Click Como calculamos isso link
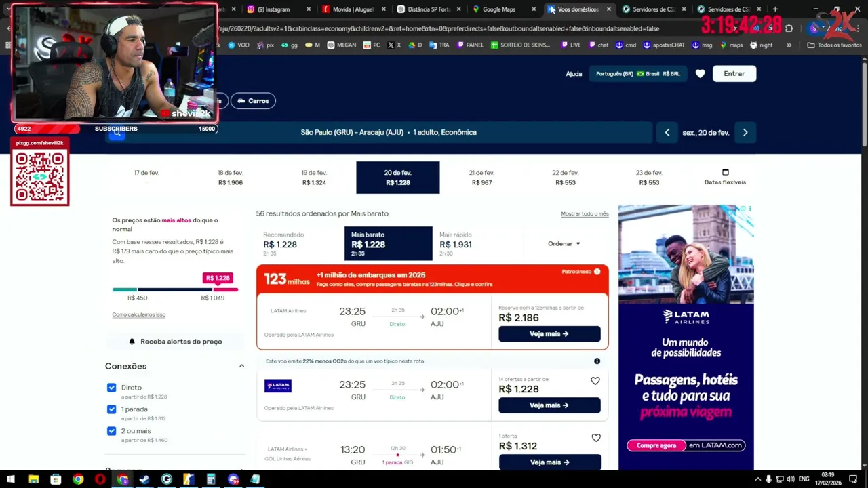 [138, 314]
